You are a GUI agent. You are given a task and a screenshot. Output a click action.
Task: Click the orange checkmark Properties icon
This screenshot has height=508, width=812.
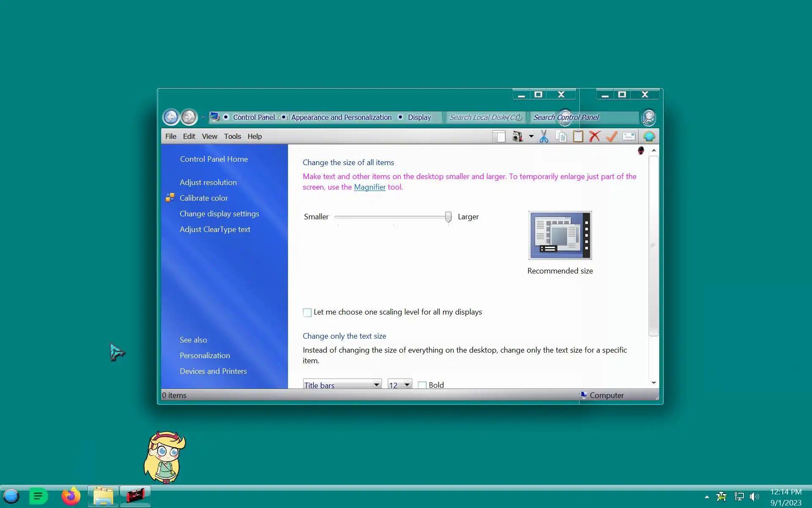pos(612,136)
